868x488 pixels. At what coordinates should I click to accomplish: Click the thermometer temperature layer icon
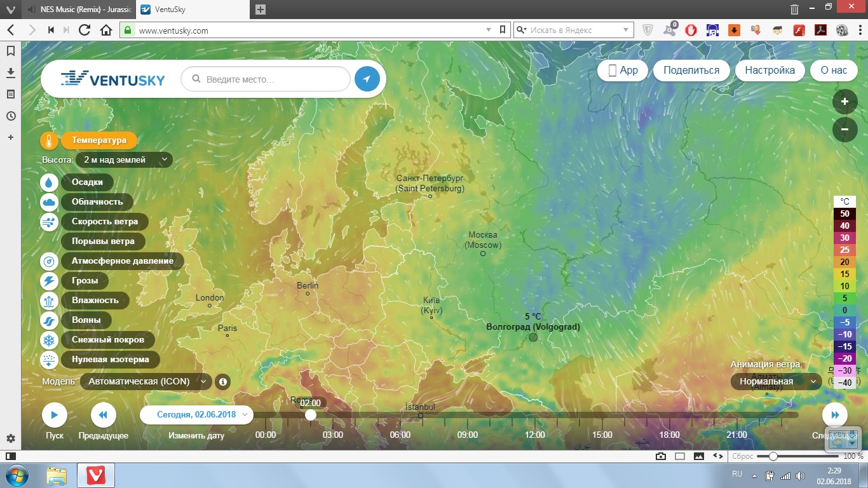point(50,140)
